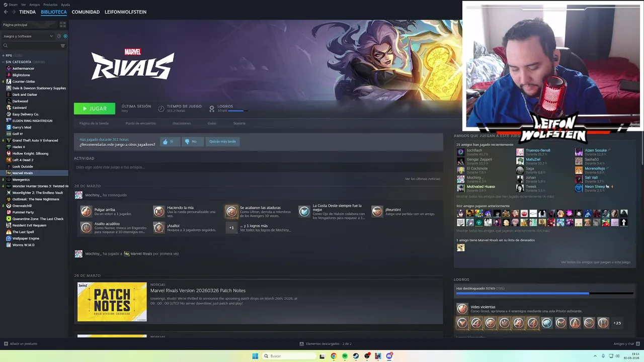
Task: Select Garry's Mod icon in library
Action: (9, 127)
